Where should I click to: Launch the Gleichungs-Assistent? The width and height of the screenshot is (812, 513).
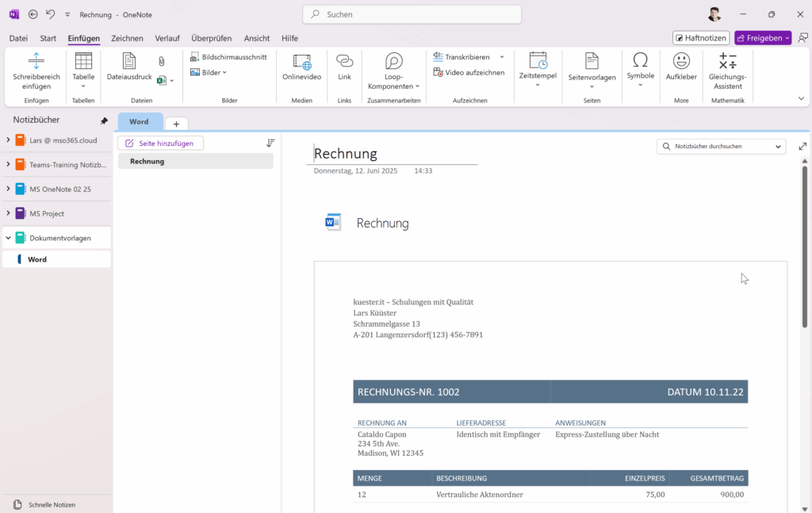click(728, 71)
